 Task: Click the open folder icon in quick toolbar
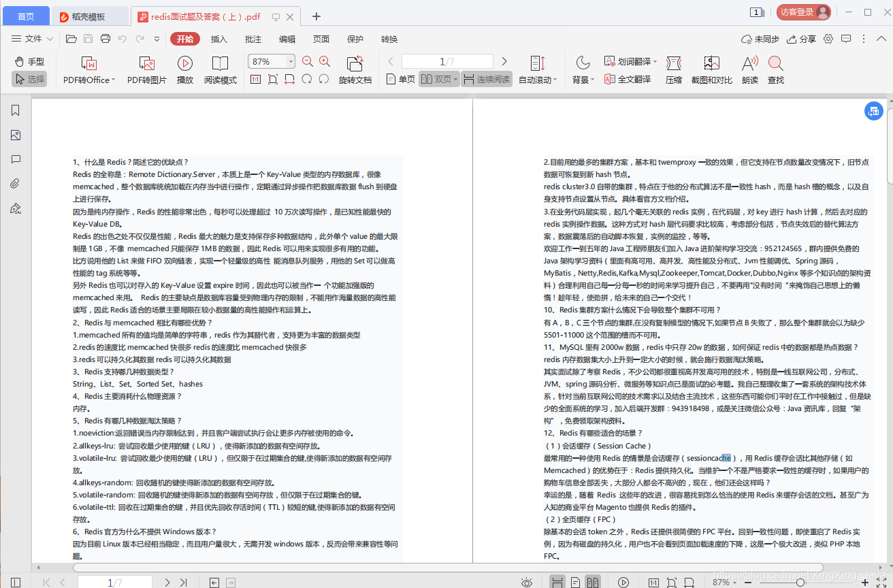tap(71, 39)
